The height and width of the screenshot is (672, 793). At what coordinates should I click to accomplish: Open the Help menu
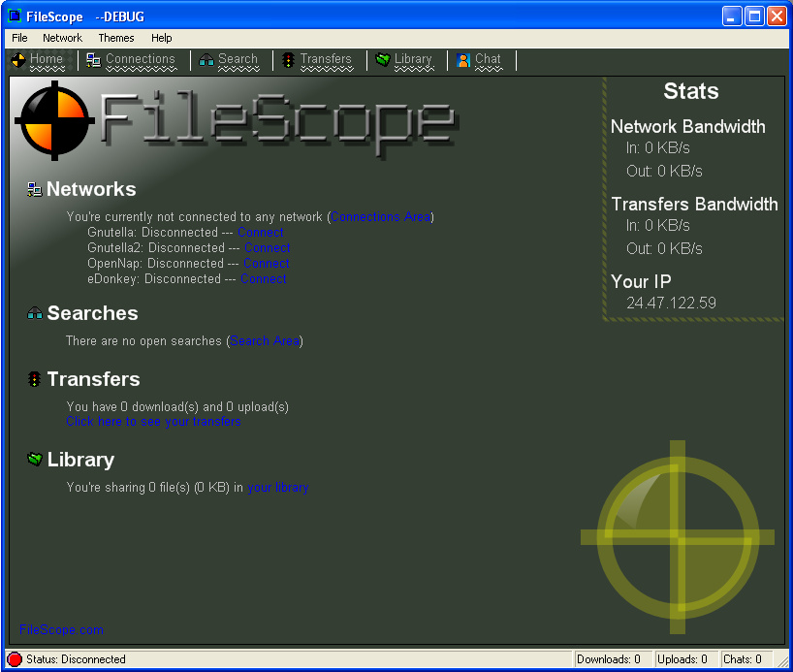pos(161,38)
